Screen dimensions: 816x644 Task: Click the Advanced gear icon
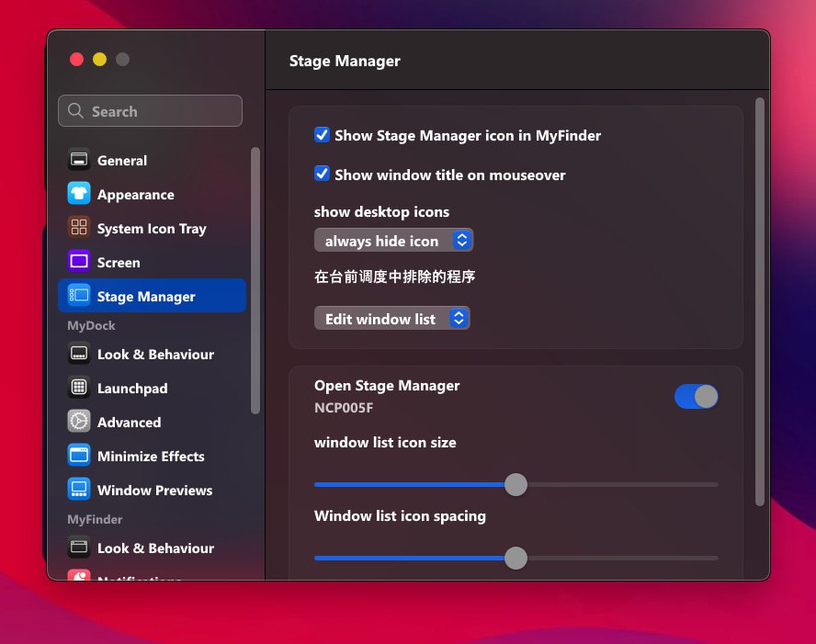(x=79, y=422)
